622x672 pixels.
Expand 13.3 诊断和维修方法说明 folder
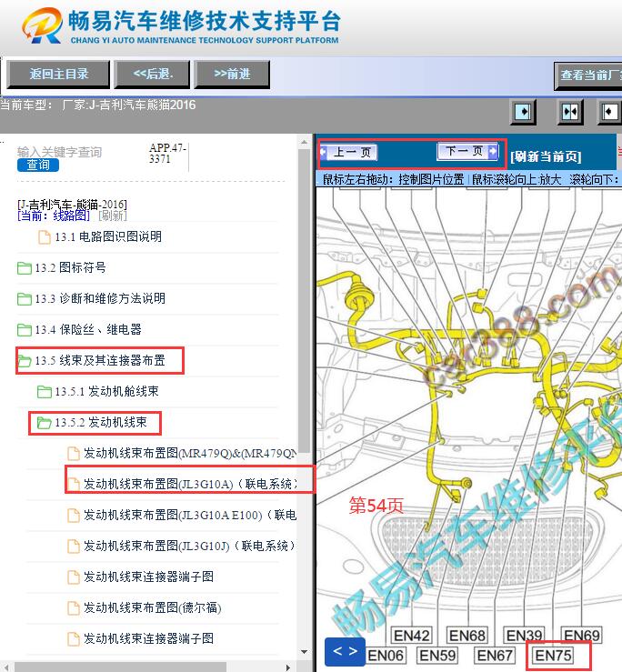click(100, 298)
